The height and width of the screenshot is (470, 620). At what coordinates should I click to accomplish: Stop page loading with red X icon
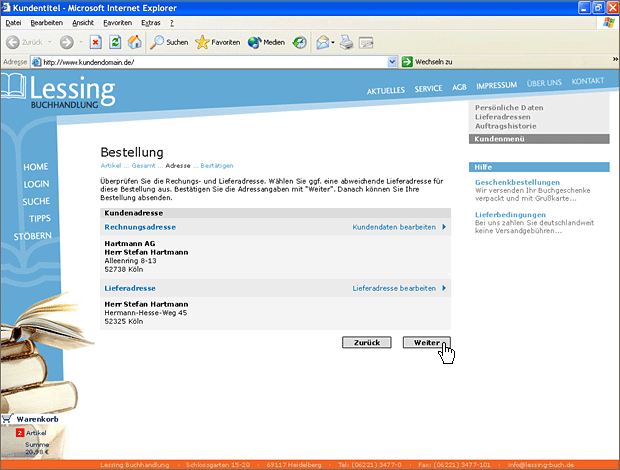96,42
